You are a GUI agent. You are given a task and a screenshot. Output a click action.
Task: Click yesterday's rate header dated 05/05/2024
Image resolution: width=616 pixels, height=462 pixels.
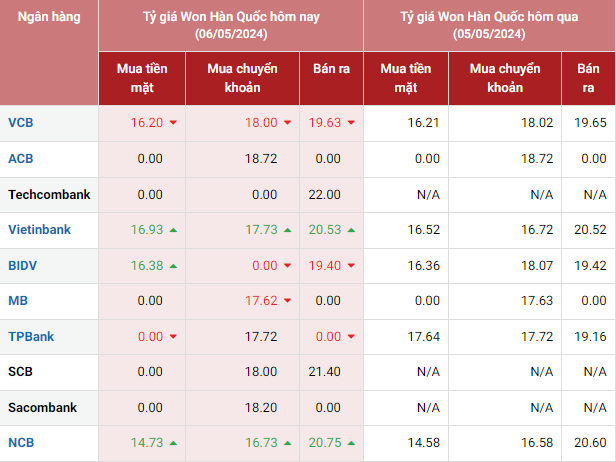[x=489, y=25]
